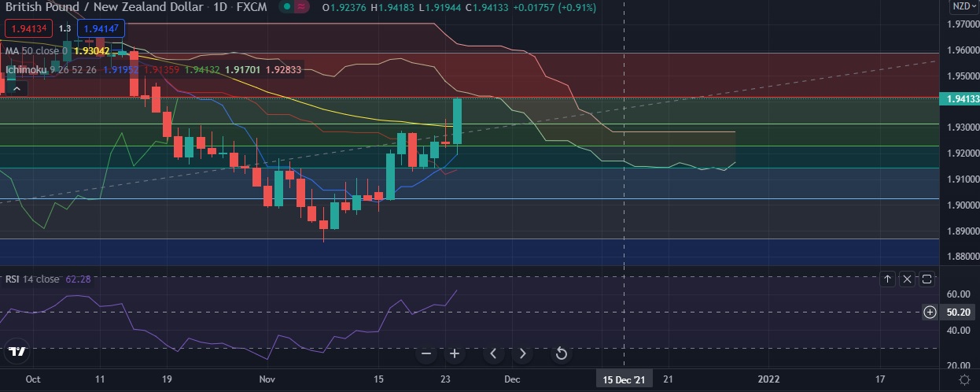Delete the RSI pane
This screenshot has height=392, width=980.
pyautogui.click(x=907, y=279)
